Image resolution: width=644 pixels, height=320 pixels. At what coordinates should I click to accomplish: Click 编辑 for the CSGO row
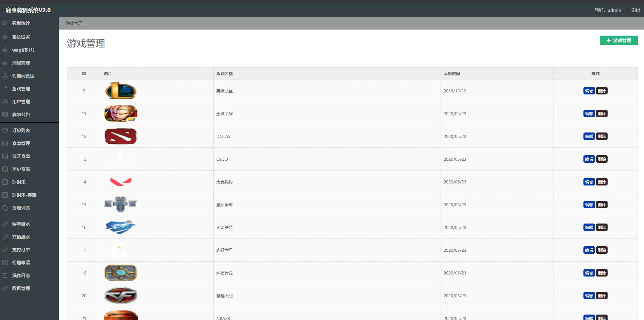(x=589, y=159)
